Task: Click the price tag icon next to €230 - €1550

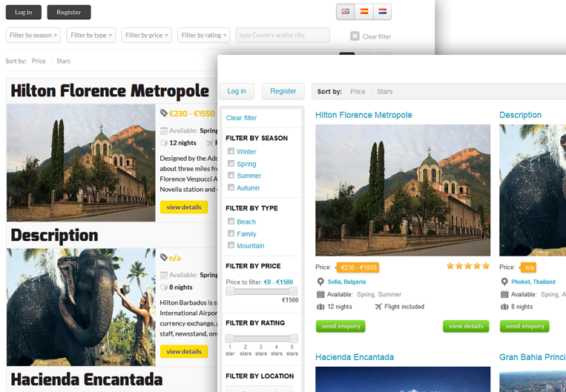Action: click(163, 113)
